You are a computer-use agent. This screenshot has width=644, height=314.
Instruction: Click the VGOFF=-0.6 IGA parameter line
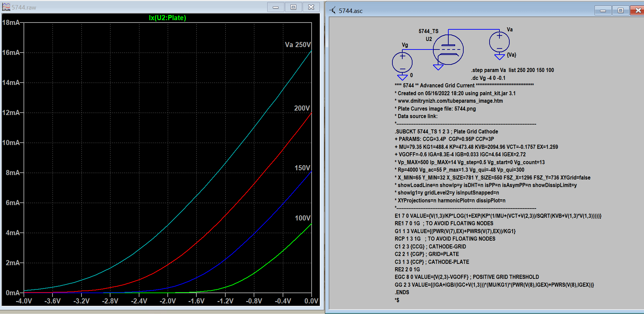[460, 154]
